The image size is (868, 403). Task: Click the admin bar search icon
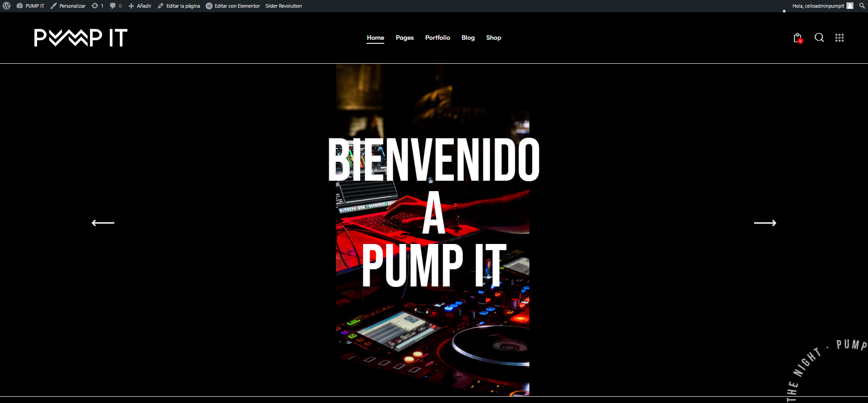click(x=862, y=6)
